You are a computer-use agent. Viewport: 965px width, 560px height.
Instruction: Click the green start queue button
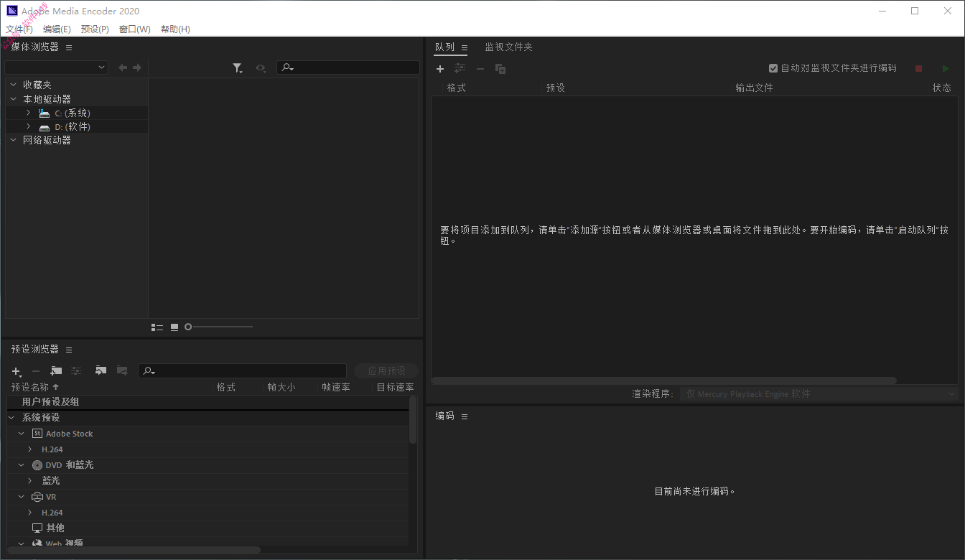pos(946,69)
